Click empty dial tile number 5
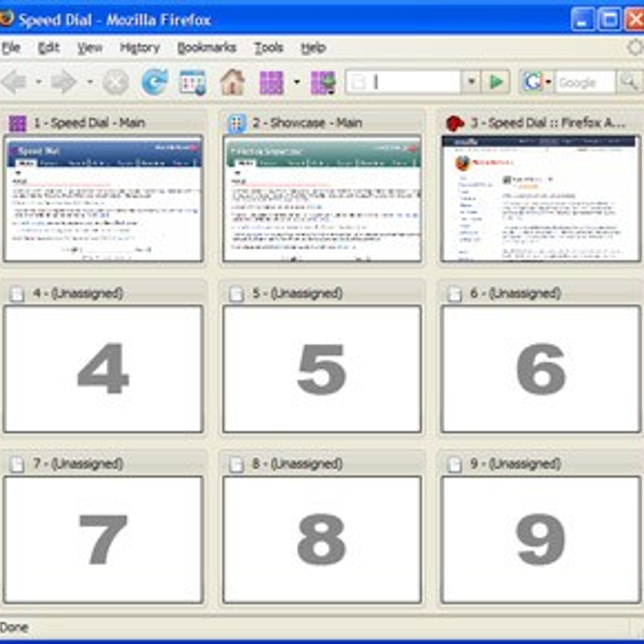Image resolution: width=644 pixels, height=644 pixels. pos(322,369)
